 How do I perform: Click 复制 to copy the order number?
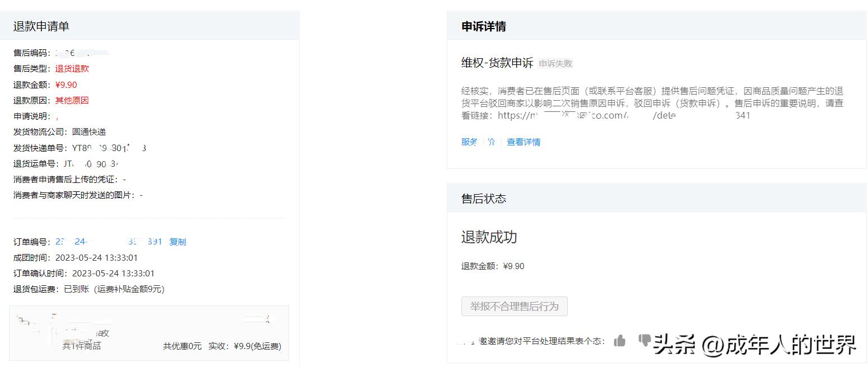tap(178, 241)
